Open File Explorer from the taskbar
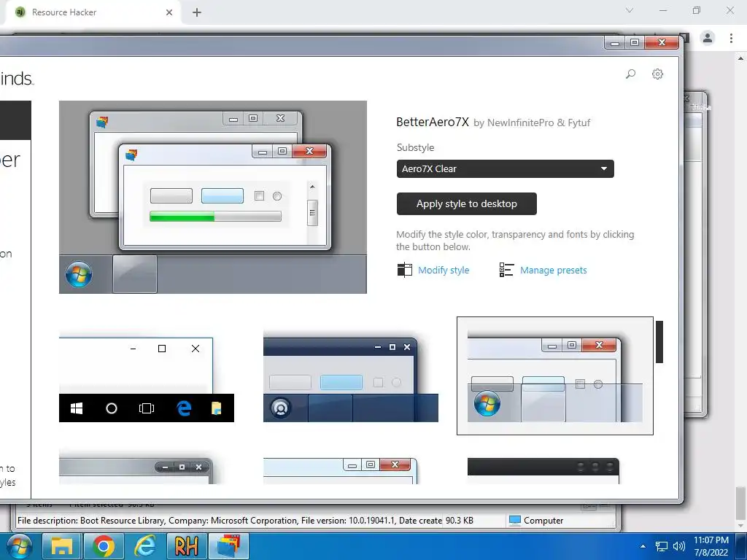This screenshot has width=747, height=560. [x=61, y=545]
